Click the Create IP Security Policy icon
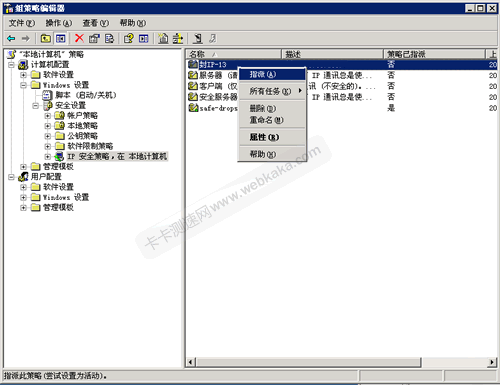The image size is (500, 385). coord(163,39)
